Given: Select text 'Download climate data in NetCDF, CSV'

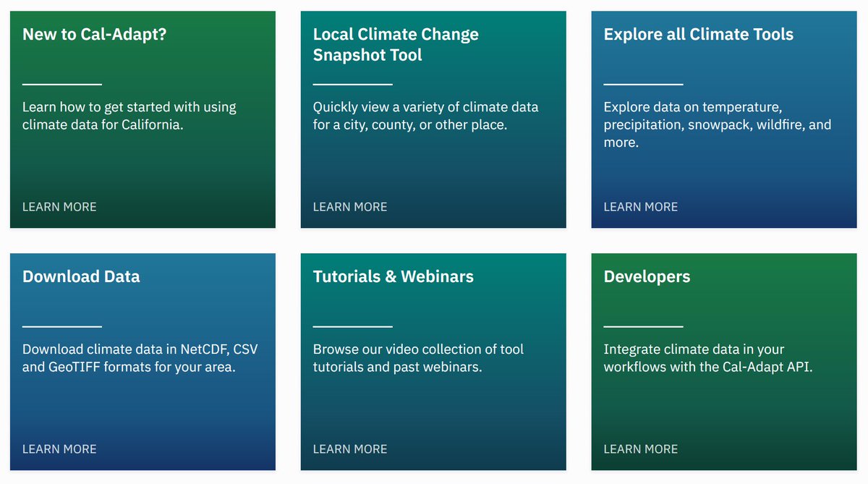Looking at the screenshot, I should click(x=140, y=349).
